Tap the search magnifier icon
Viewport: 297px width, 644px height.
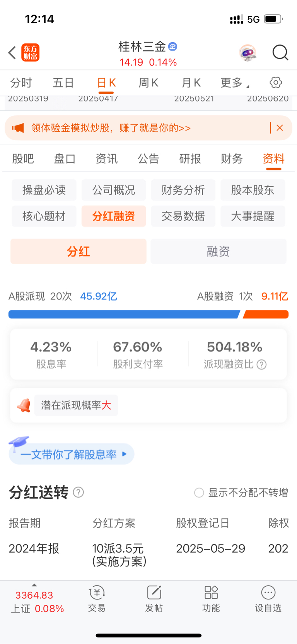[280, 53]
